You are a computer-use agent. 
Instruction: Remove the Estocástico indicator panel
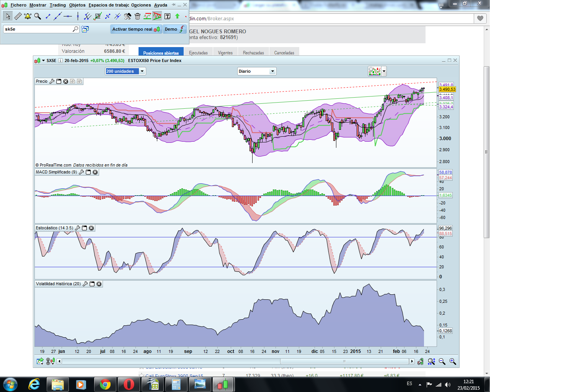click(x=91, y=228)
